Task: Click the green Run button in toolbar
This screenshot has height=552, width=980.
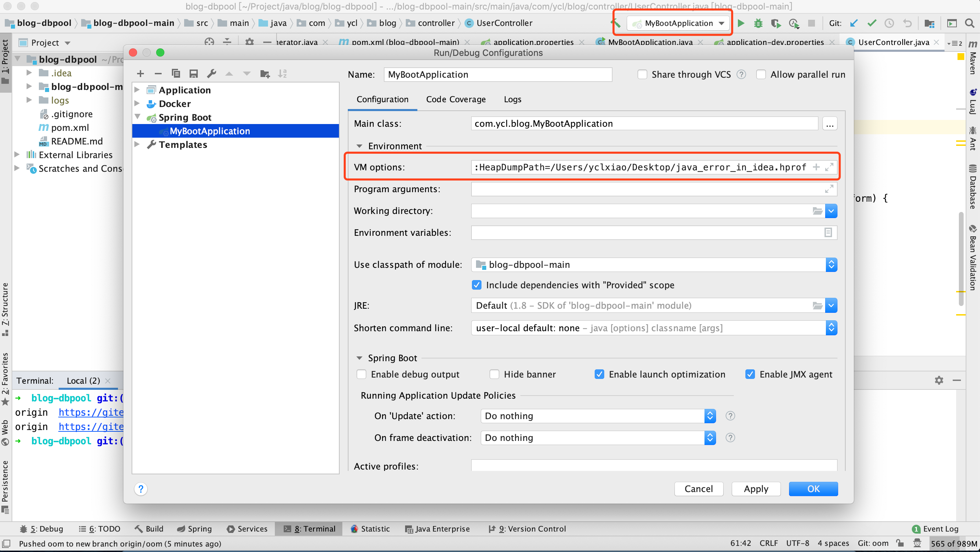Action: (x=741, y=23)
